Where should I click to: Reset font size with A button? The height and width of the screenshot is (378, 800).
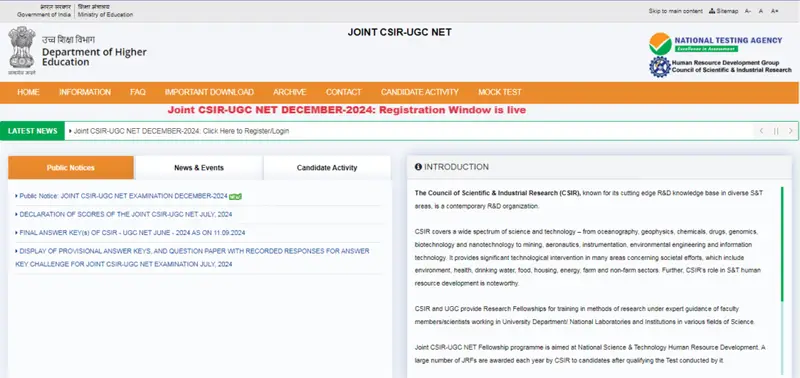pyautogui.click(x=761, y=11)
